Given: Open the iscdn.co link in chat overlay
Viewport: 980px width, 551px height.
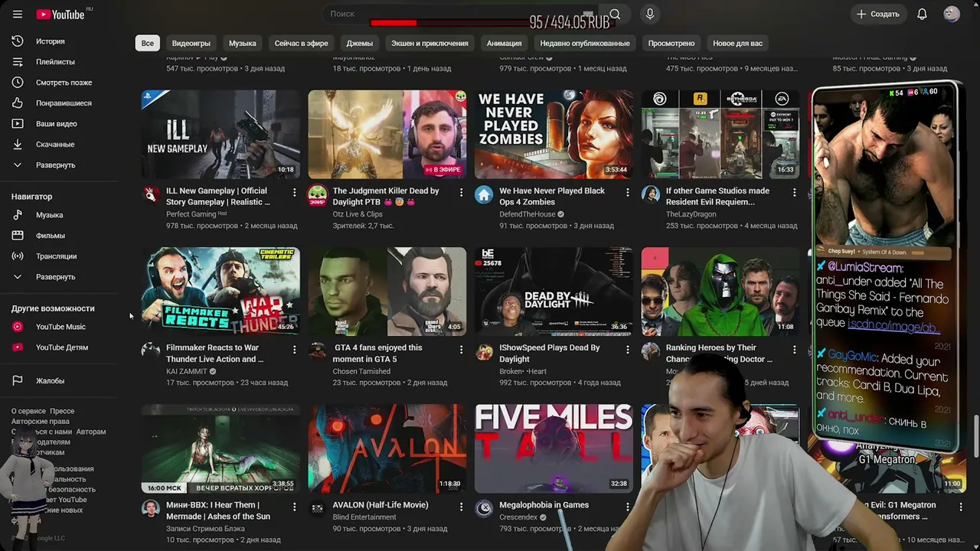Looking at the screenshot, I should point(893,326).
